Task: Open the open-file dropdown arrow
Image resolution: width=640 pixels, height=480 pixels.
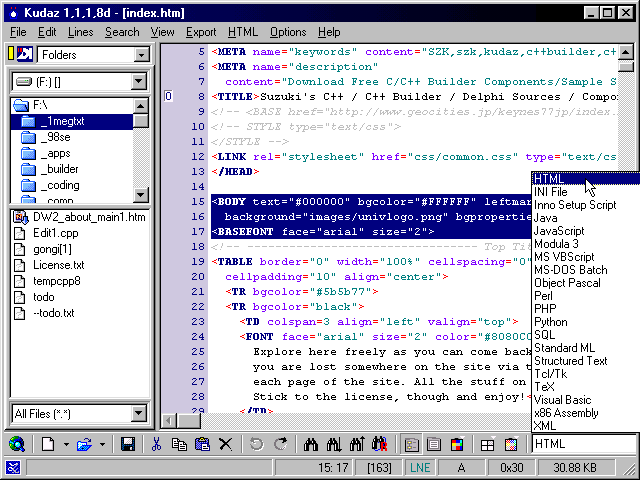Action: coord(102,444)
